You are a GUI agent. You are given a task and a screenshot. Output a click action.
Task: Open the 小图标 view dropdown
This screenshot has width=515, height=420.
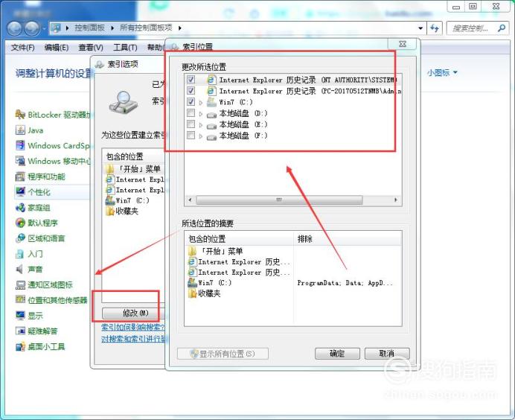pyautogui.click(x=442, y=72)
